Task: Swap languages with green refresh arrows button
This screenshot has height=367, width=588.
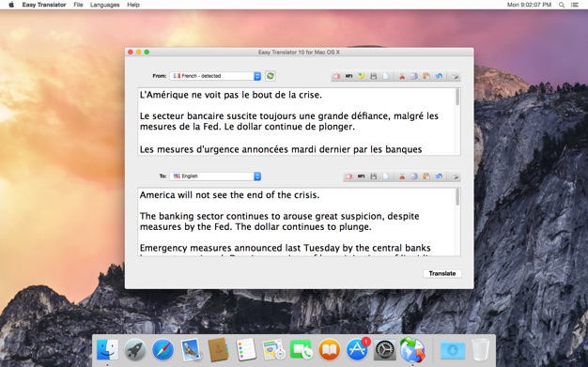Action: (270, 76)
